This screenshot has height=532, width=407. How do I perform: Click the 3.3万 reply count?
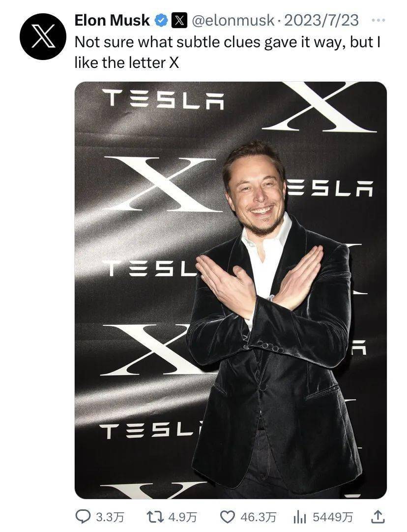pyautogui.click(x=110, y=517)
